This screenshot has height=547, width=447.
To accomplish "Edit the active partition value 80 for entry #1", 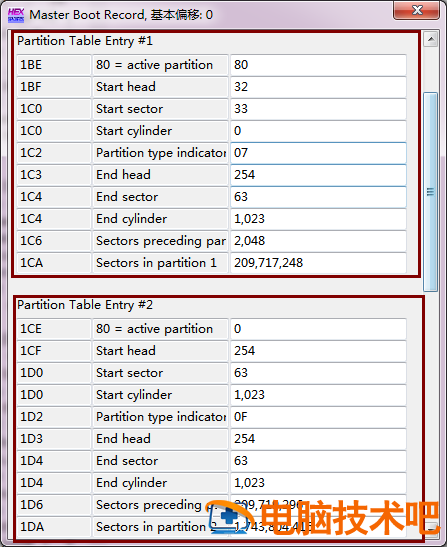I will 318,65.
